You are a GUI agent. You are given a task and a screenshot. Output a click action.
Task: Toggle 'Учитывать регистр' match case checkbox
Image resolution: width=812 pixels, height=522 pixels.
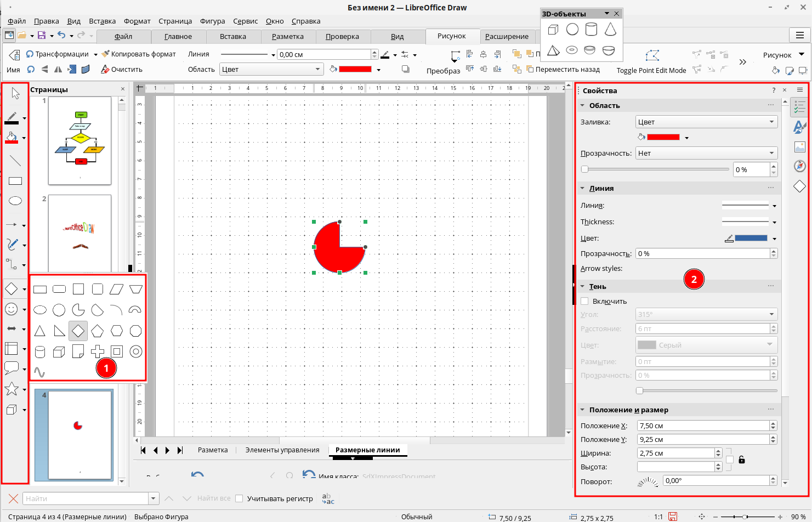(x=239, y=498)
